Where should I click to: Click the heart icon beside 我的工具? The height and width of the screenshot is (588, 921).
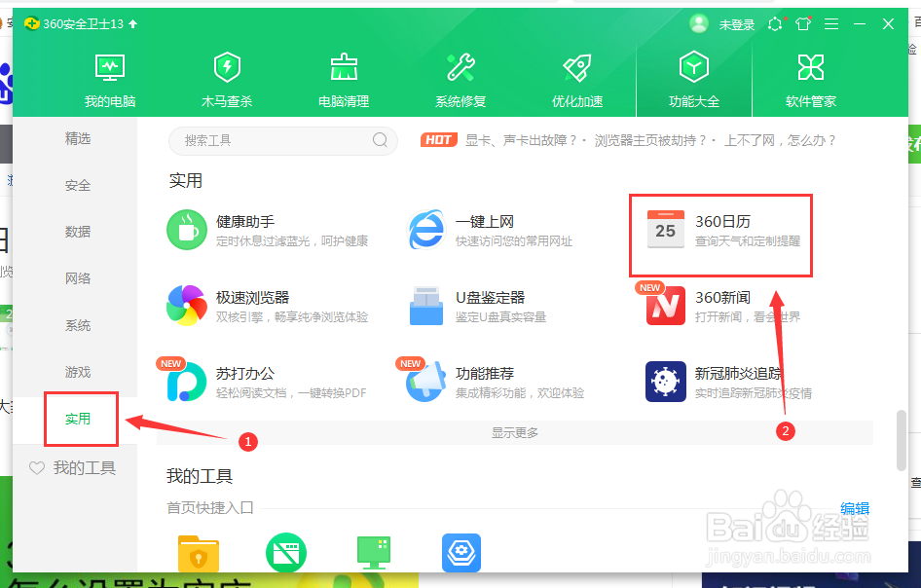click(37, 468)
